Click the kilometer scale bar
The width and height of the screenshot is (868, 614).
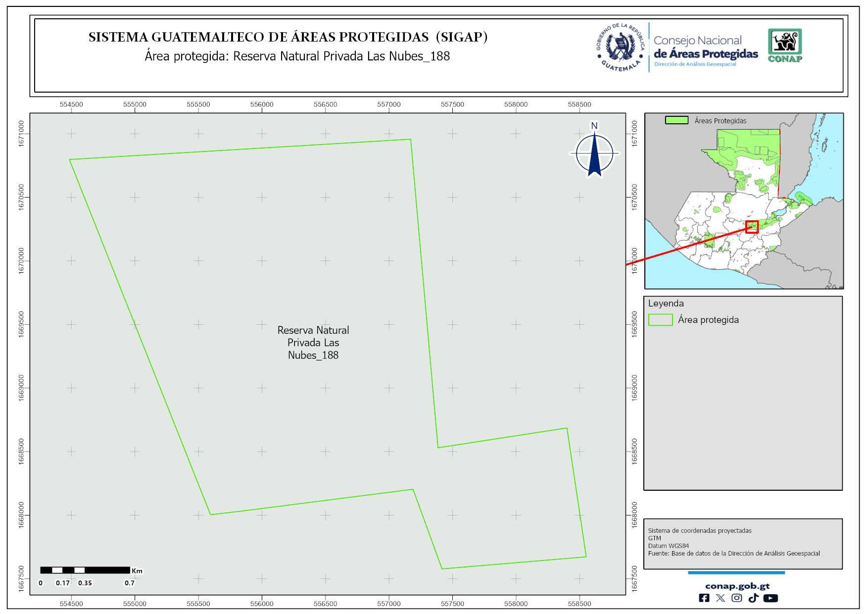tap(85, 570)
